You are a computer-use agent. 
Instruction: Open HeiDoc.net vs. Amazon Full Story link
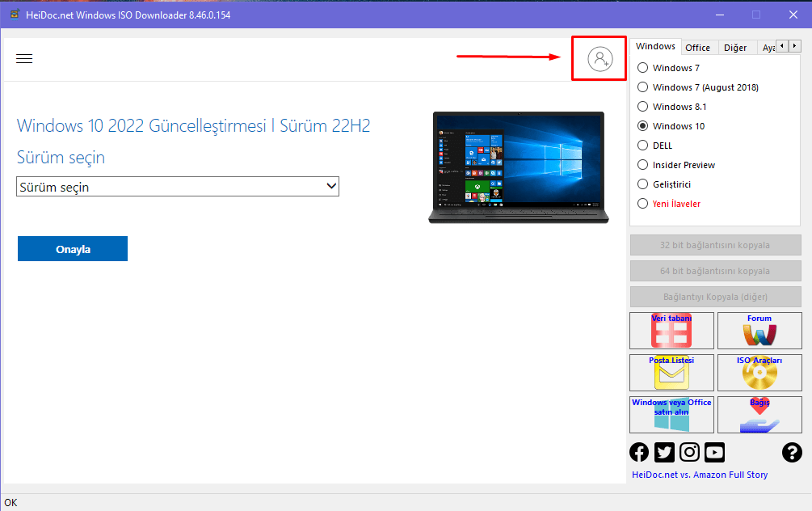(700, 475)
